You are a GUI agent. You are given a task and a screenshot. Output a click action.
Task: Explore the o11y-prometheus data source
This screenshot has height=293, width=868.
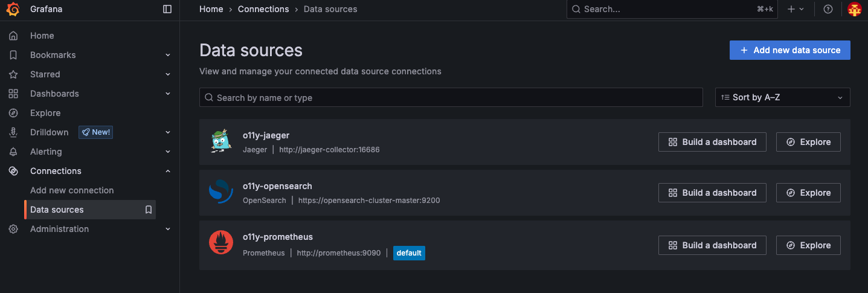tap(808, 245)
